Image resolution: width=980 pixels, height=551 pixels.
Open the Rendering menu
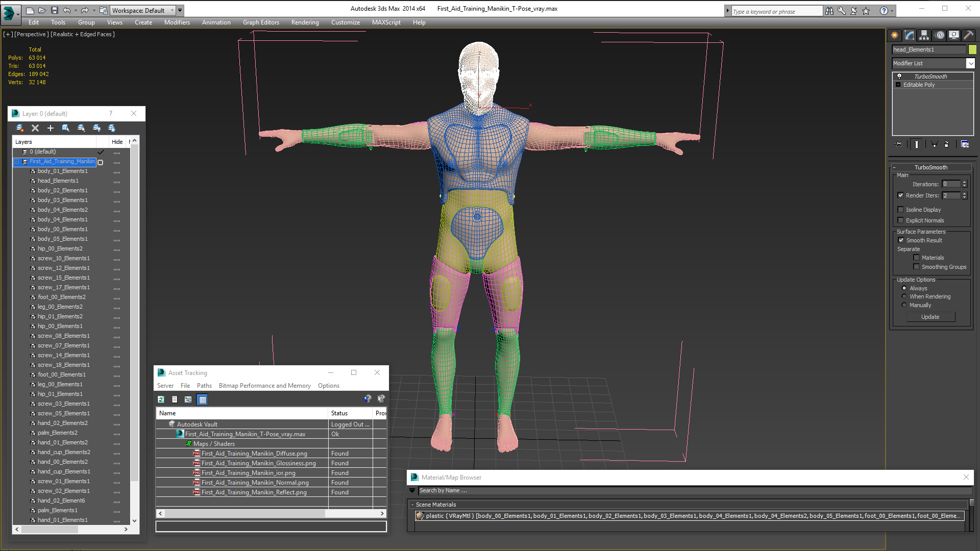305,22
